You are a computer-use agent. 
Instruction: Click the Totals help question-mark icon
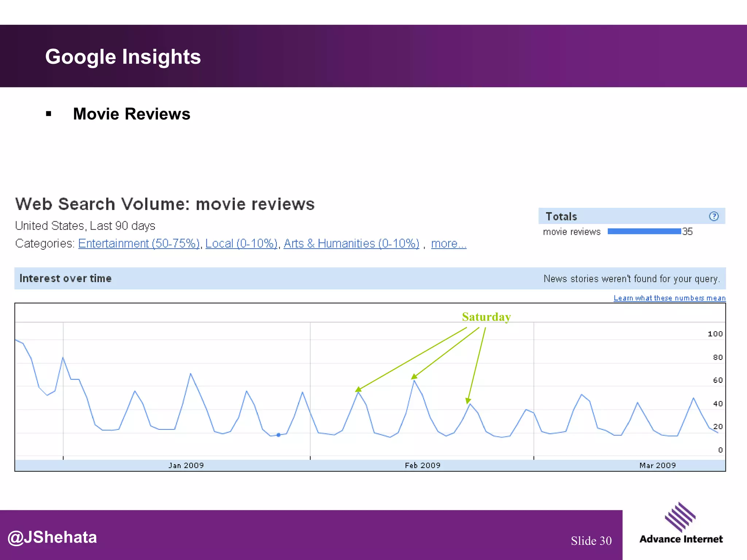(x=714, y=216)
